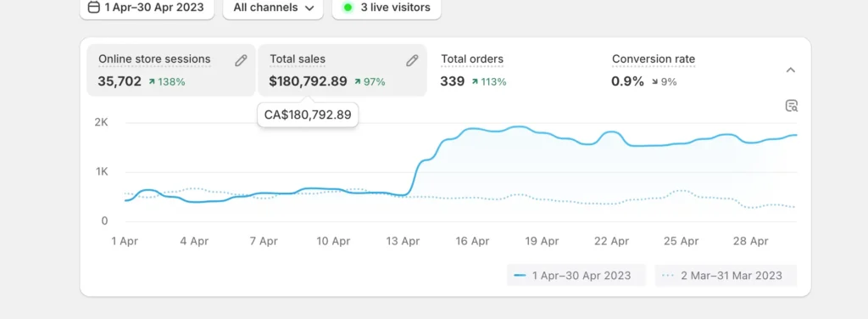Click the 339 total orders value
Viewport: 868px width, 319px height.
coord(453,81)
